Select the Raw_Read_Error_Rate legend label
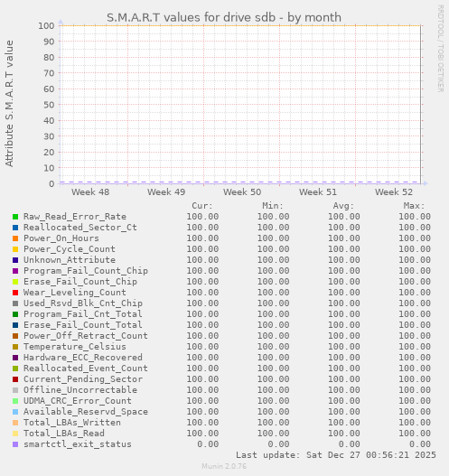 pyautogui.click(x=75, y=217)
